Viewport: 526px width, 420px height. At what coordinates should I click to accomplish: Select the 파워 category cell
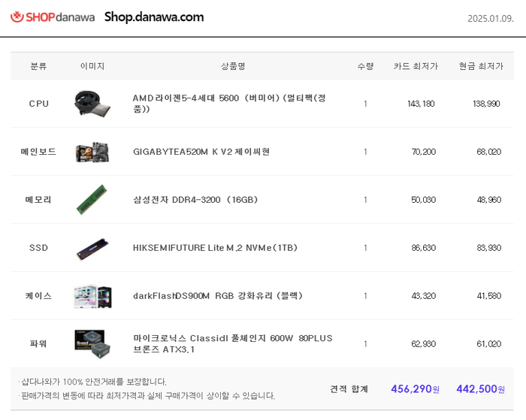pos(38,344)
